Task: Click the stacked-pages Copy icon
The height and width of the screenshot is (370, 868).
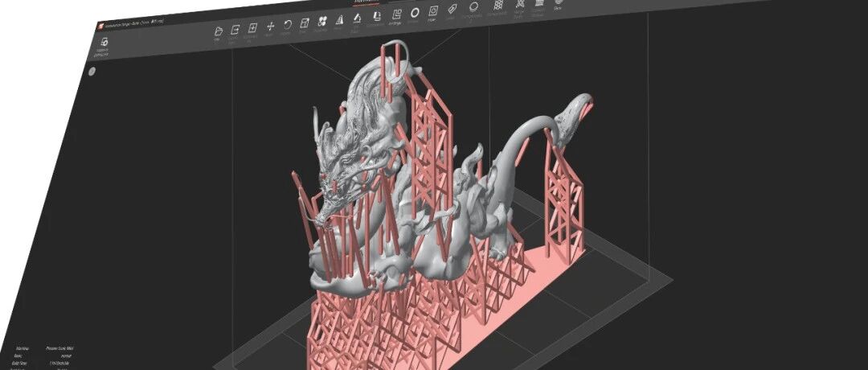Action: pos(376,16)
